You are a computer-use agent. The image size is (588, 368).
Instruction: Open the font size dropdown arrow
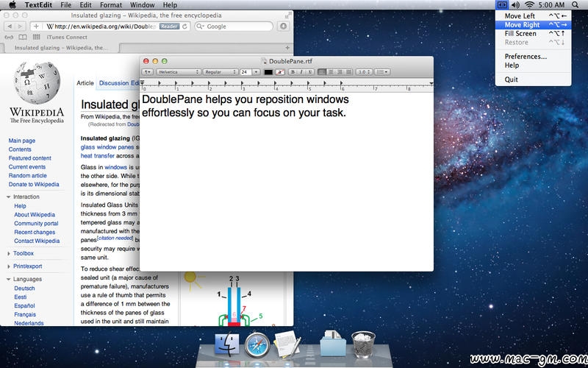point(256,71)
